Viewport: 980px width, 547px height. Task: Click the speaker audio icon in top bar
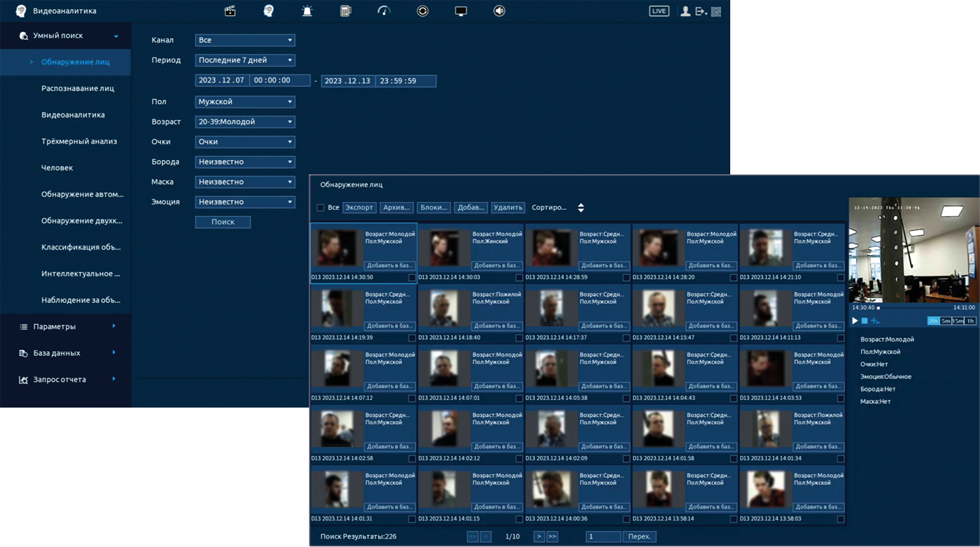pyautogui.click(x=499, y=11)
